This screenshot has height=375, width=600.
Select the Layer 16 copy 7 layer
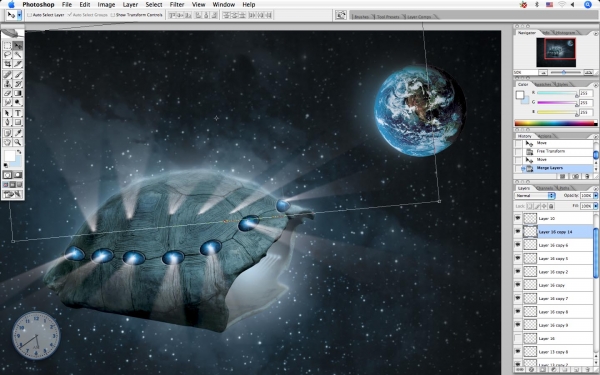[558, 298]
